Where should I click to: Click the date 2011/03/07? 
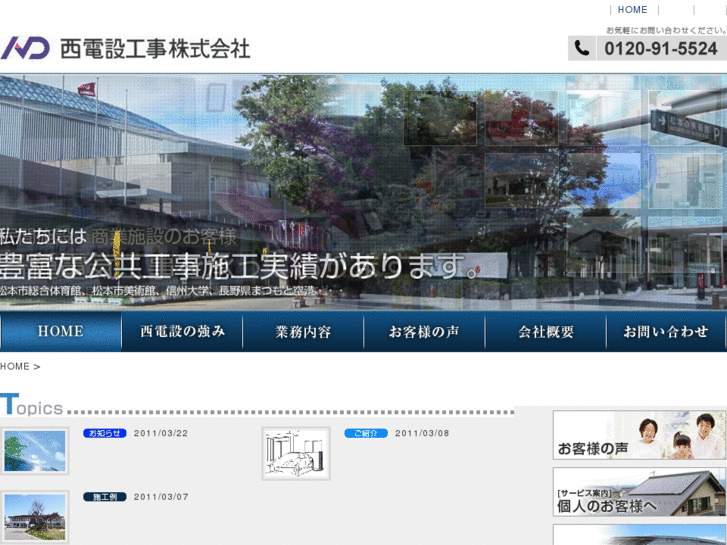[161, 497]
